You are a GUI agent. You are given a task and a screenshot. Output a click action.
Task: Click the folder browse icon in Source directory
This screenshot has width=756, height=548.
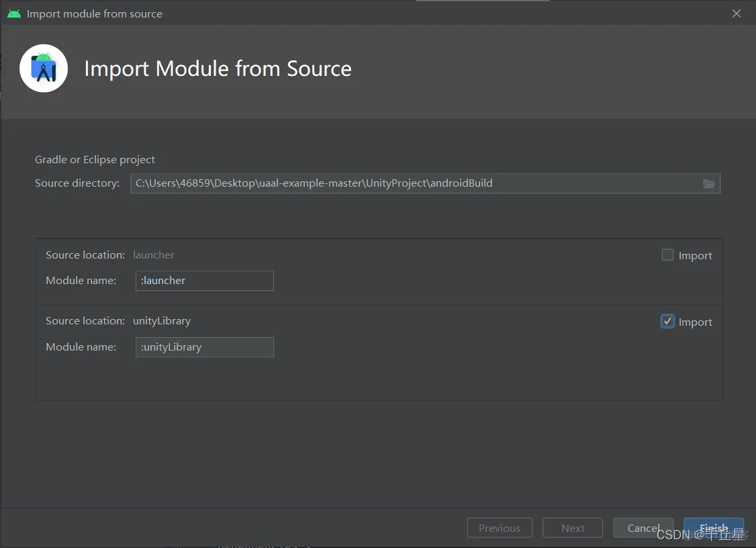tap(708, 184)
